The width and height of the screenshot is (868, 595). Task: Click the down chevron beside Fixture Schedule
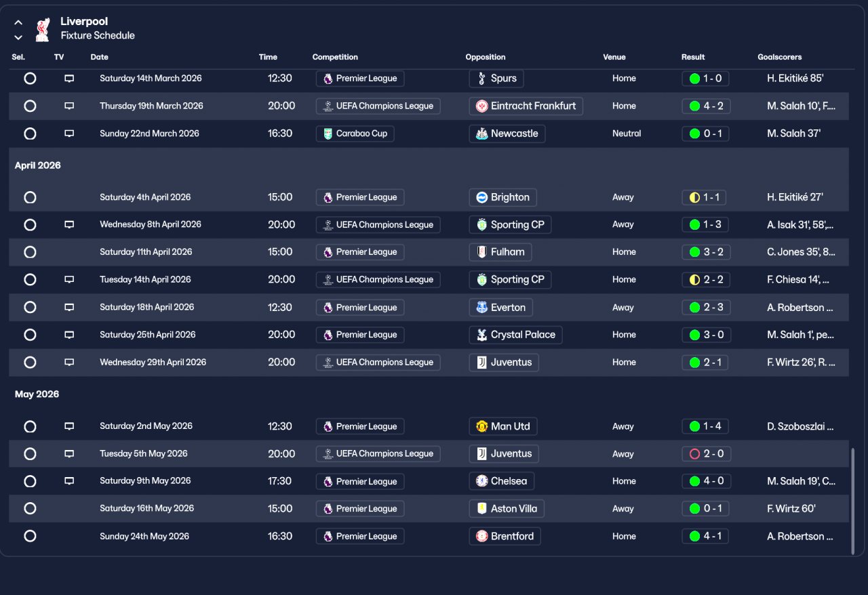click(18, 37)
